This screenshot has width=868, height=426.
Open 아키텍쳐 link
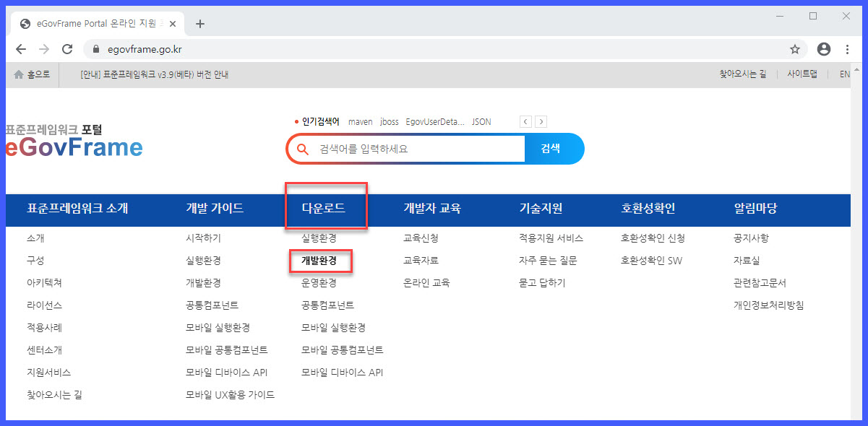click(44, 283)
